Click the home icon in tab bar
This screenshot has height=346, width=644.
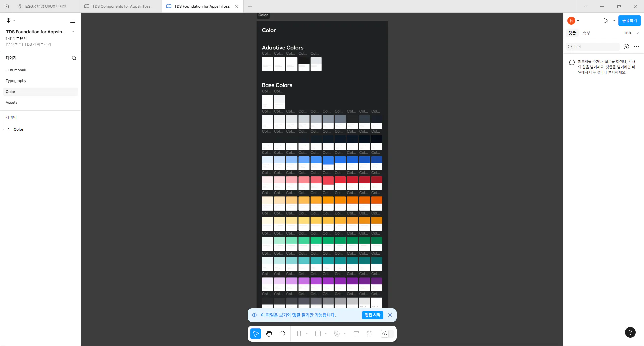(x=7, y=6)
